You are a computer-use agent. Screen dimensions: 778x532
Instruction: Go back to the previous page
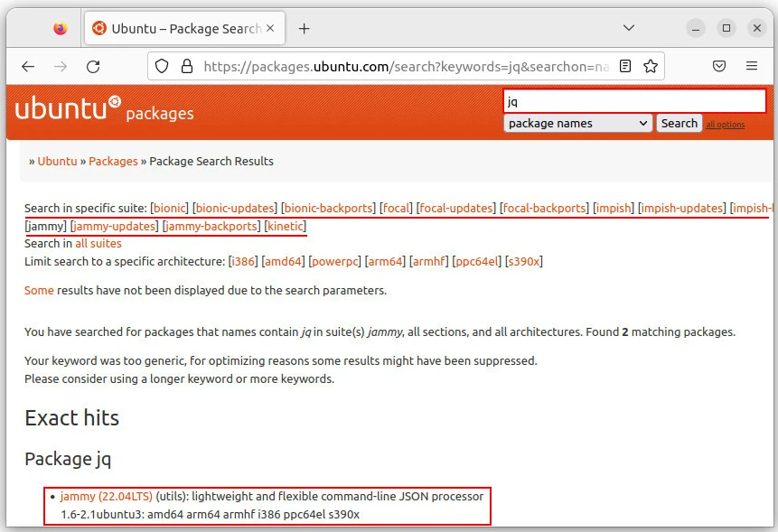28,66
